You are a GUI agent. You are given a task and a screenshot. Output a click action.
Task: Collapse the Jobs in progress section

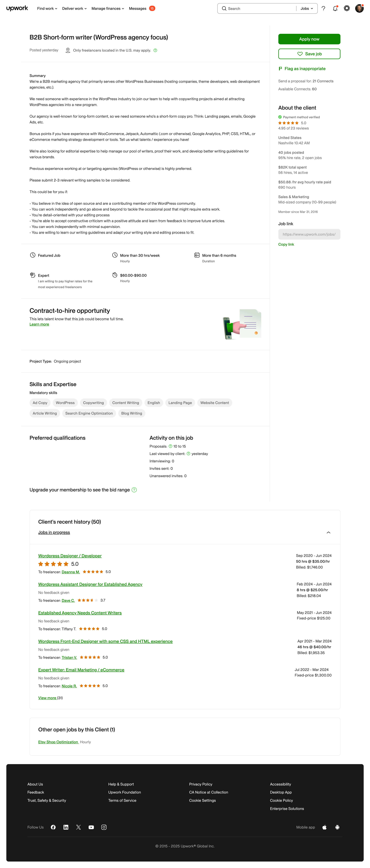329,532
